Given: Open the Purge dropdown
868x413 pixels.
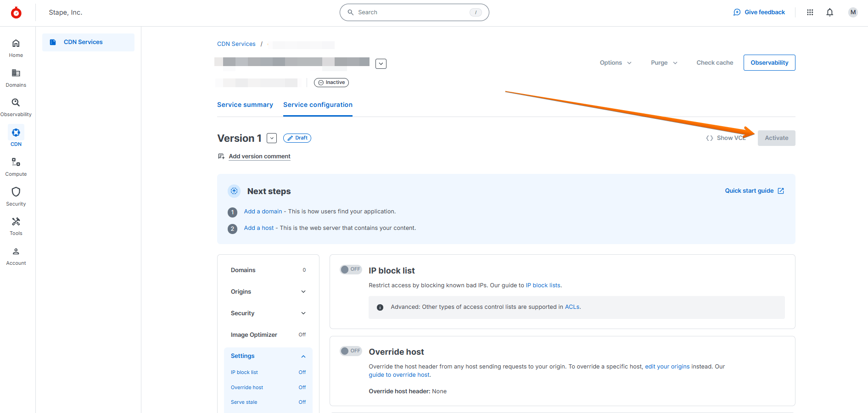Looking at the screenshot, I should (664, 63).
